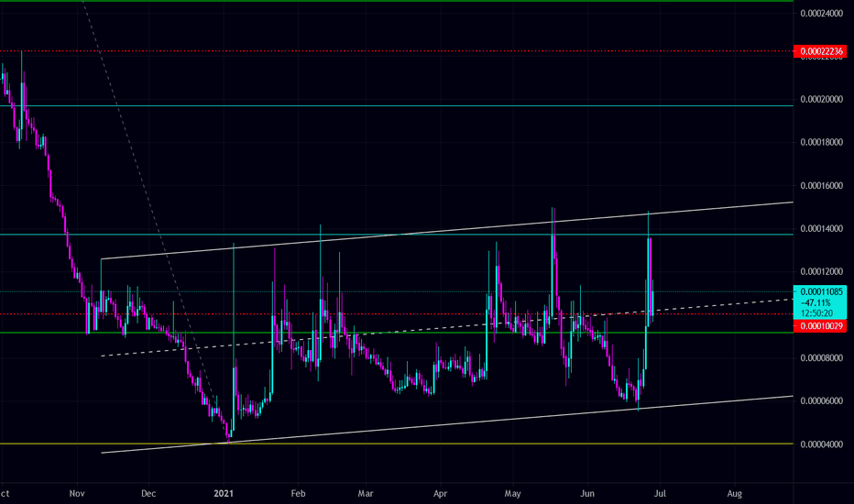Click the 0.00020000 price axis label
The width and height of the screenshot is (854, 504).
coord(821,99)
